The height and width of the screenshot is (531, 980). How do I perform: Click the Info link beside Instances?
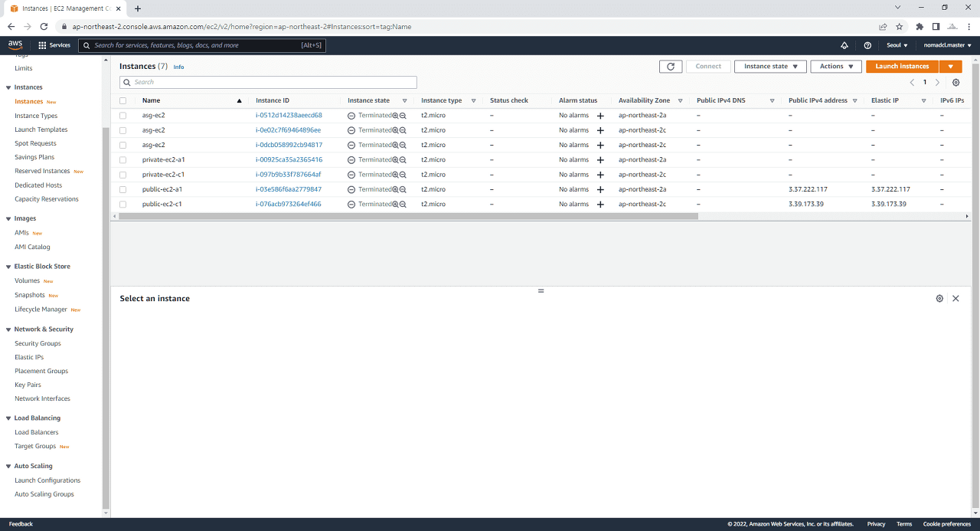point(178,67)
